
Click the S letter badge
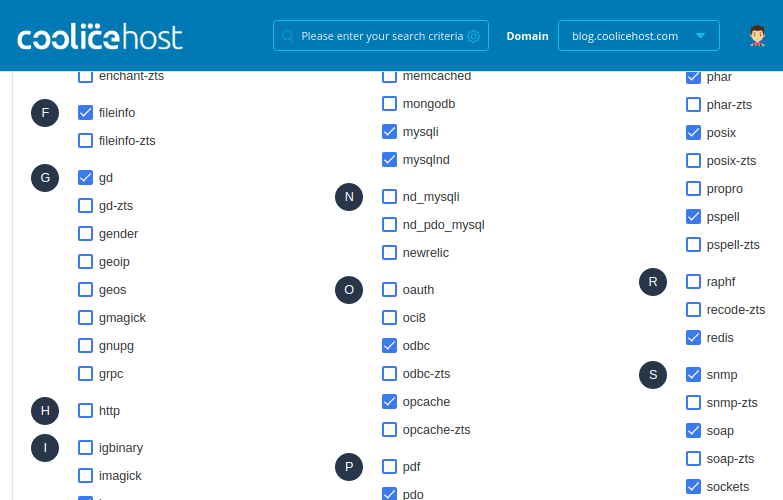pos(653,375)
